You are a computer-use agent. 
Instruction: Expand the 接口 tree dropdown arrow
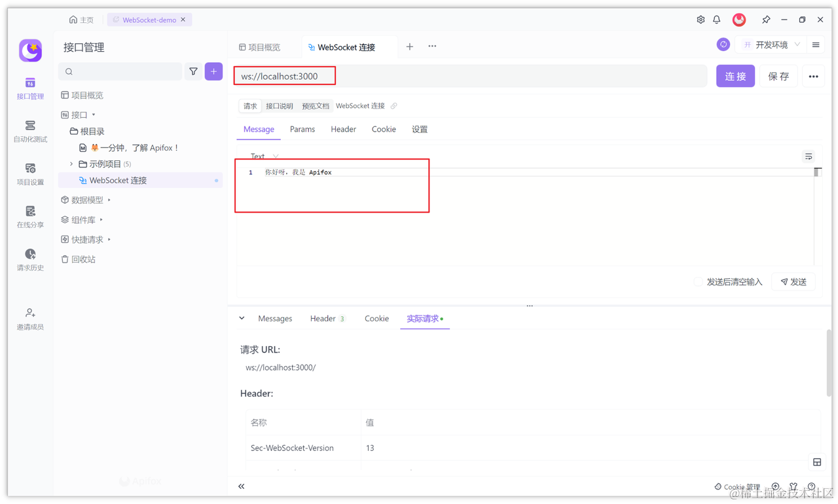(x=94, y=115)
